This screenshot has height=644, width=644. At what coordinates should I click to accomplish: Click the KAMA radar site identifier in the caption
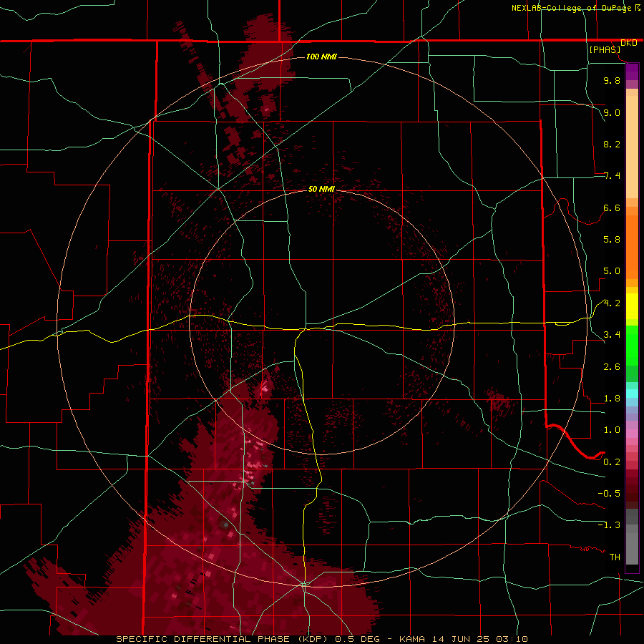click(x=413, y=639)
